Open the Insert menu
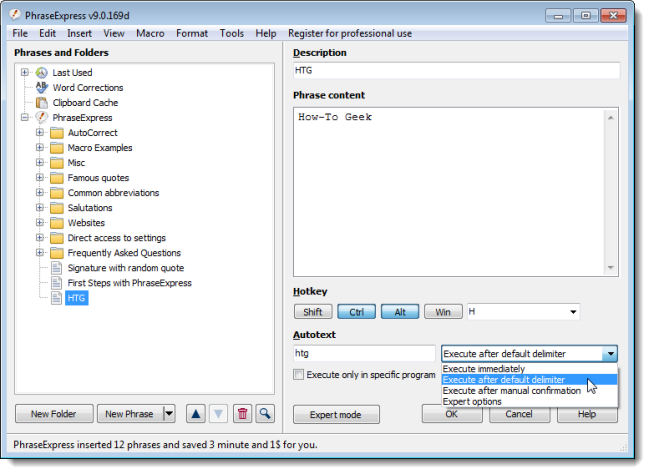The height and width of the screenshot is (474, 650). coord(79,34)
